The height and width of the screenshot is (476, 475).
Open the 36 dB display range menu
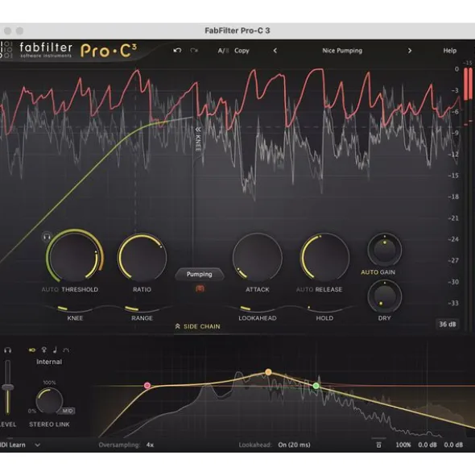448,325
